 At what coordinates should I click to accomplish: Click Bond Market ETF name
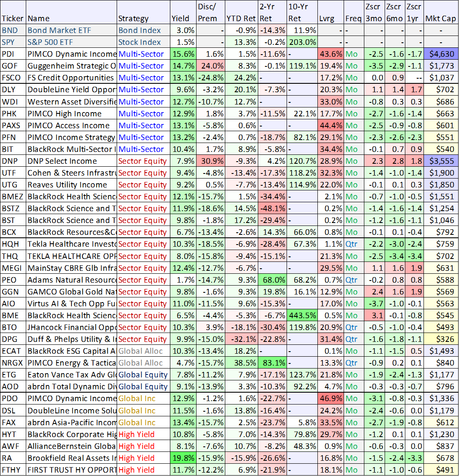coord(71,30)
